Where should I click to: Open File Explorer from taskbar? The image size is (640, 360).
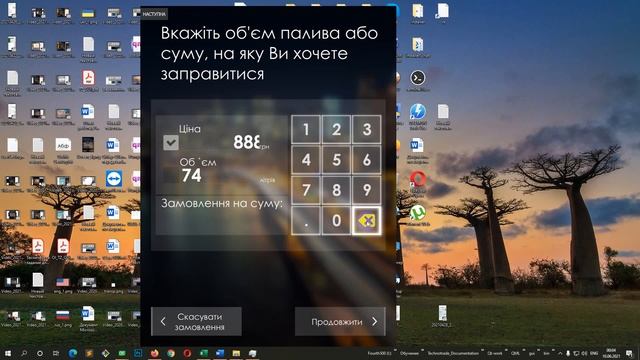pos(236,353)
